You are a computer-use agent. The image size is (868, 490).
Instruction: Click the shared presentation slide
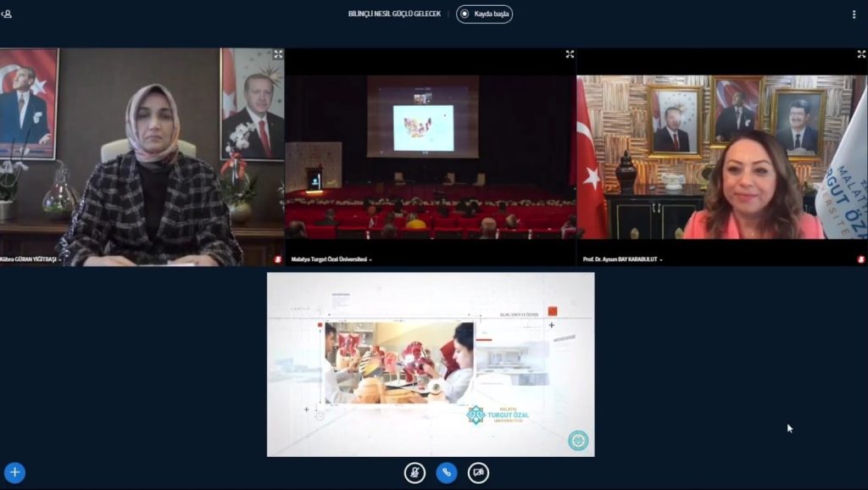(431, 365)
